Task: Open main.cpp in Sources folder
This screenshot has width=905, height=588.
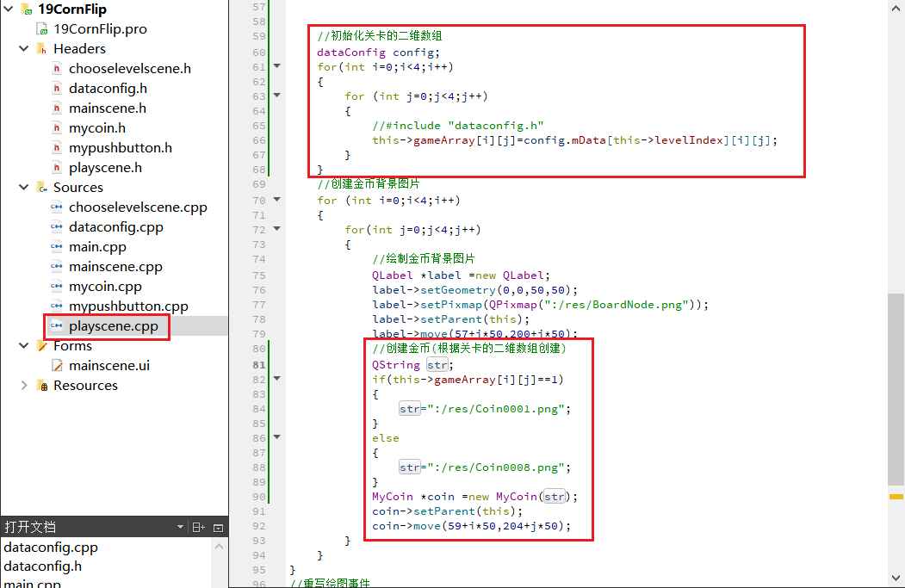Action: (x=97, y=247)
